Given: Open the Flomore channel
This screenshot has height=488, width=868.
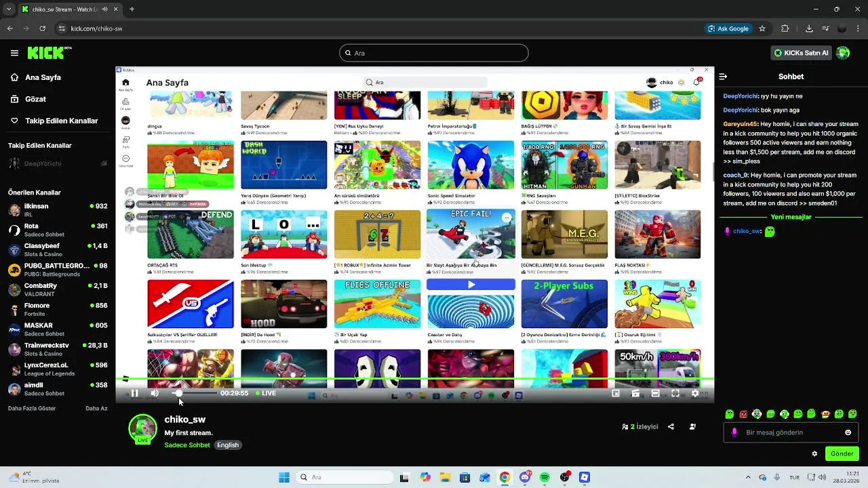Looking at the screenshot, I should click(x=57, y=309).
